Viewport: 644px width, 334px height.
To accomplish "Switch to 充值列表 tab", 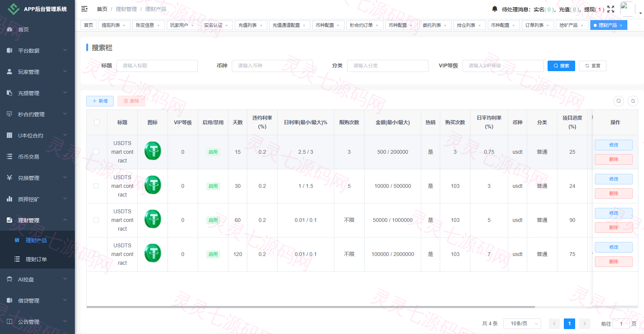I will coord(251,25).
